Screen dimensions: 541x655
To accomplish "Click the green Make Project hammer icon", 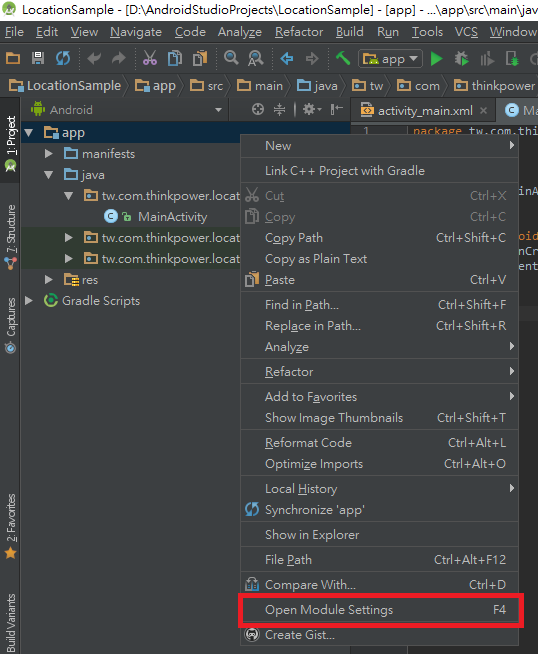I will pos(343,58).
